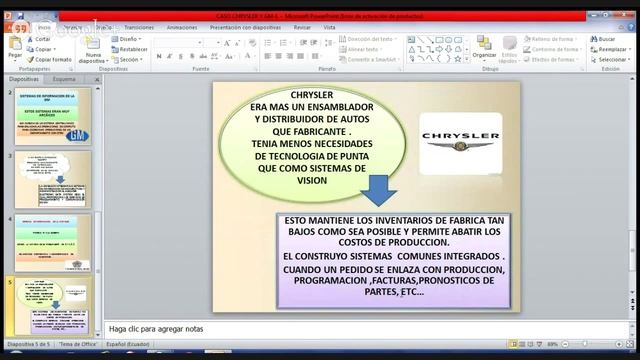Select slide 2 GM thumbnail
Viewport: 640px width, 360px height.
pos(53,117)
